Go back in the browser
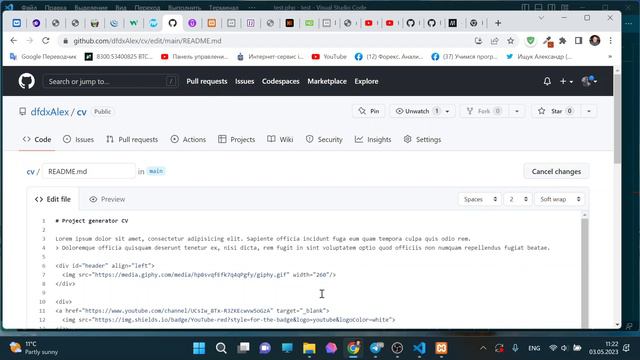This screenshot has width=640, height=360. pos(13,40)
